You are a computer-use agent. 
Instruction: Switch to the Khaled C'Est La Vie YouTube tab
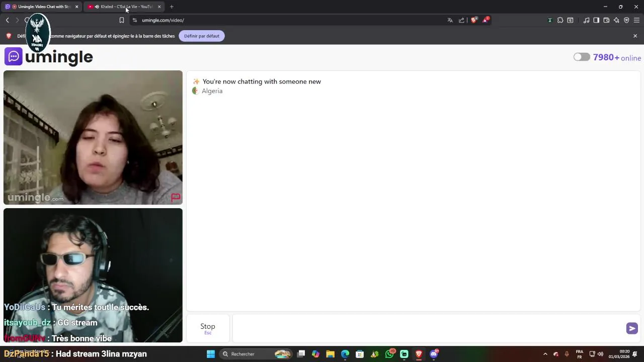pyautogui.click(x=124, y=7)
